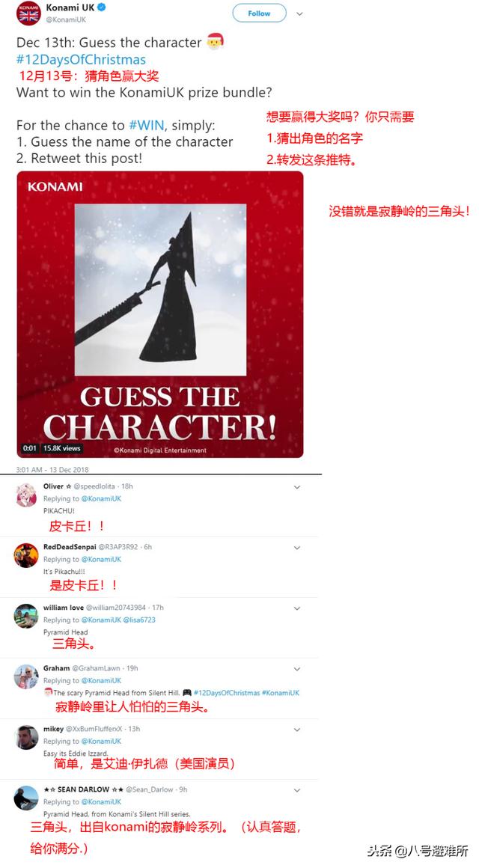The image size is (479, 868).
Task: Open #KonamiUK hashtag in Graham's reply
Action: [x=281, y=693]
